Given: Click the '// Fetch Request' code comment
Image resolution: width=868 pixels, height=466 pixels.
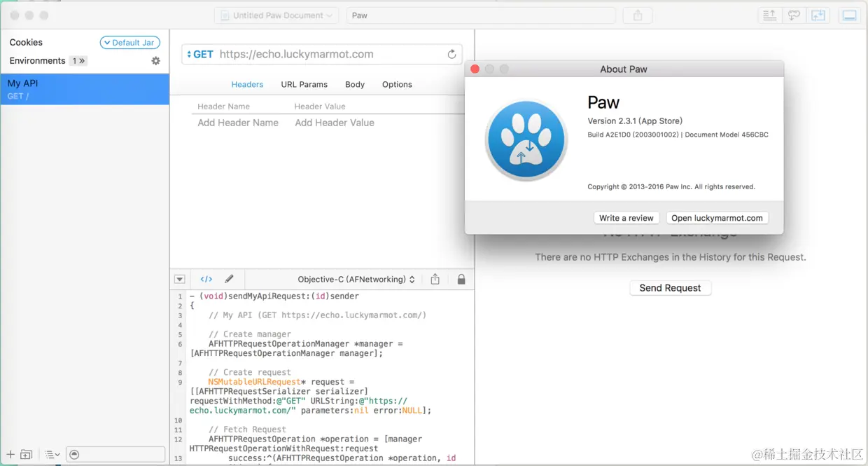Looking at the screenshot, I should click(247, 430).
